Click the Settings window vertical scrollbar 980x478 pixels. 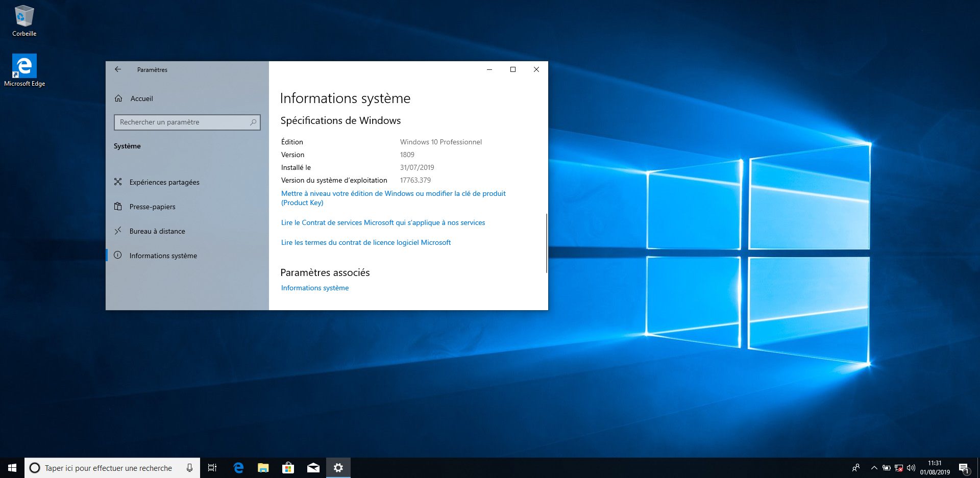[547, 243]
